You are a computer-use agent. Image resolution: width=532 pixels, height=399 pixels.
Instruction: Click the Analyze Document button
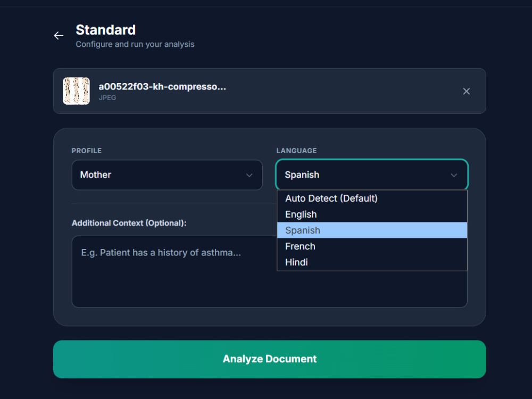269,359
